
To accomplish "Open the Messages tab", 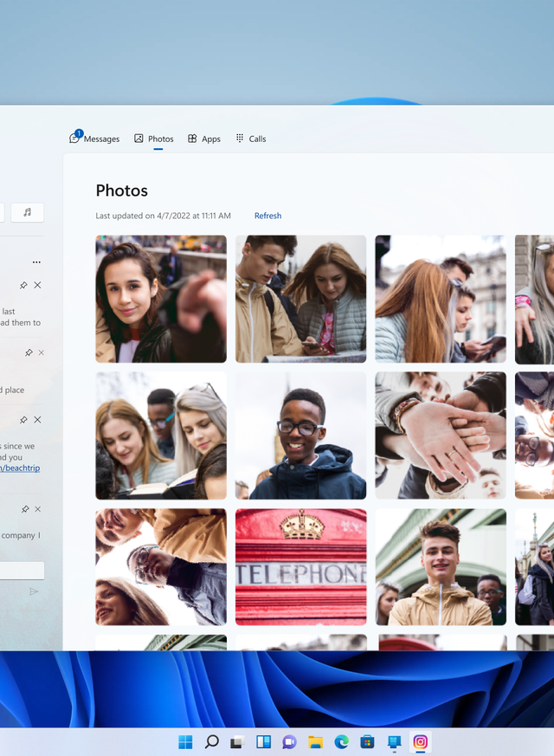I will (94, 139).
